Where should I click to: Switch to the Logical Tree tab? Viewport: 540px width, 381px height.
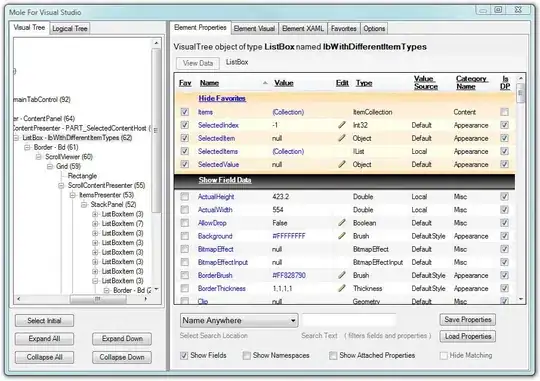click(70, 29)
